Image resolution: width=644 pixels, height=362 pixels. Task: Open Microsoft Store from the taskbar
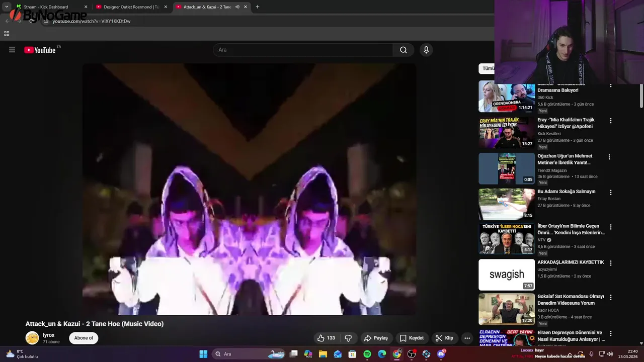pyautogui.click(x=353, y=354)
